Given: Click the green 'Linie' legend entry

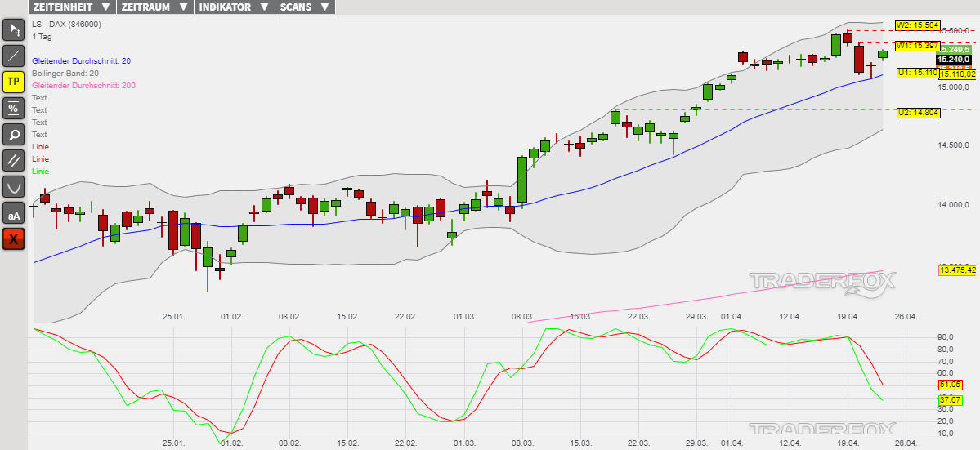Looking at the screenshot, I should tap(40, 172).
